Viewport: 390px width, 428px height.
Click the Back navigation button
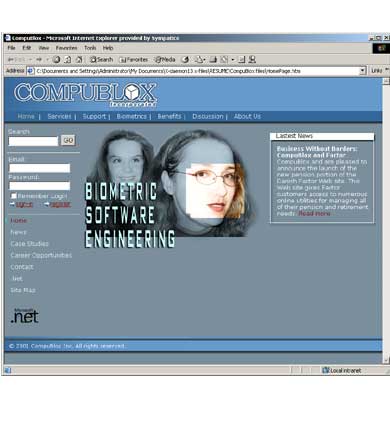pyautogui.click(x=16, y=60)
